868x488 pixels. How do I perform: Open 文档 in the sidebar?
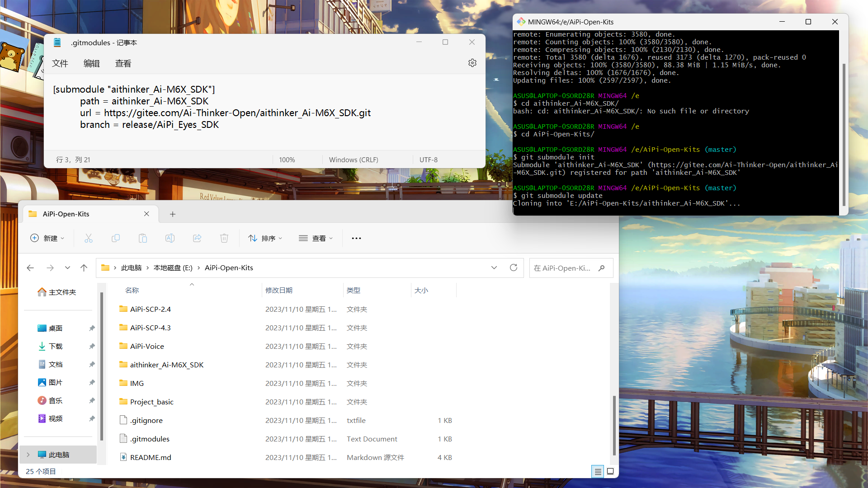pos(51,364)
